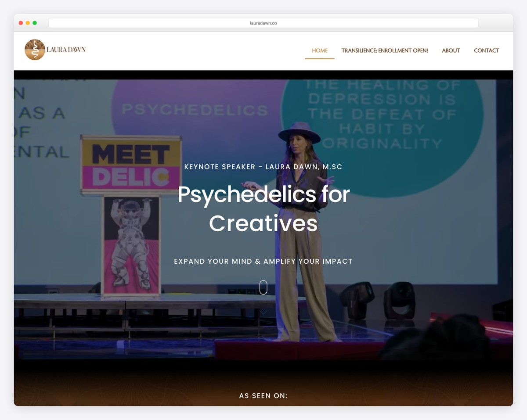Click the LAURA DAWN wordmark text

pyautogui.click(x=66, y=50)
